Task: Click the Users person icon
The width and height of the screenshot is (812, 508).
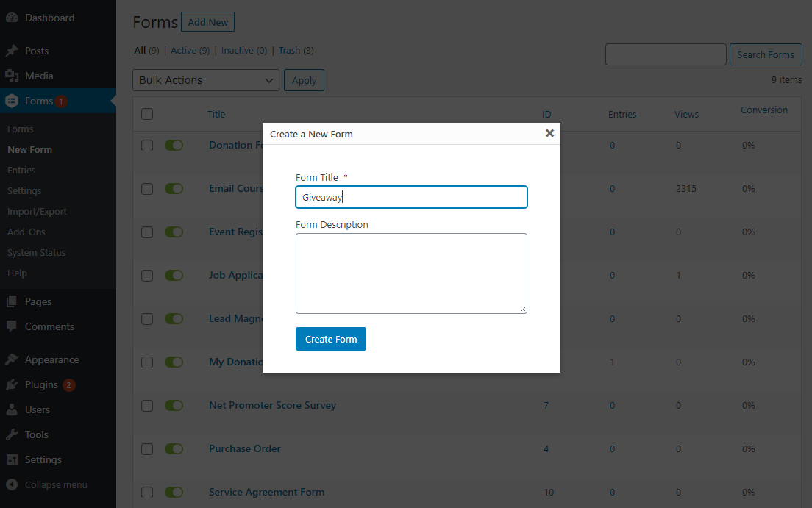Action: point(12,409)
